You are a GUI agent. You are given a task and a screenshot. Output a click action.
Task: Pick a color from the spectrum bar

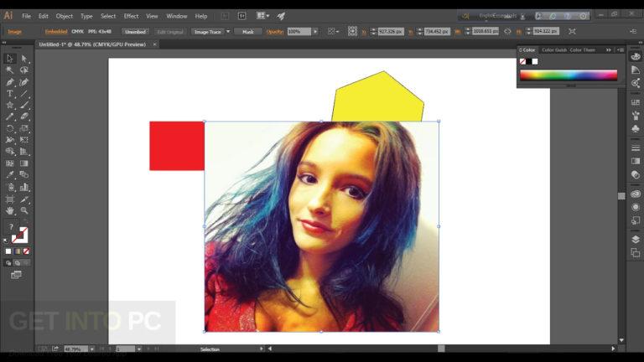point(569,75)
